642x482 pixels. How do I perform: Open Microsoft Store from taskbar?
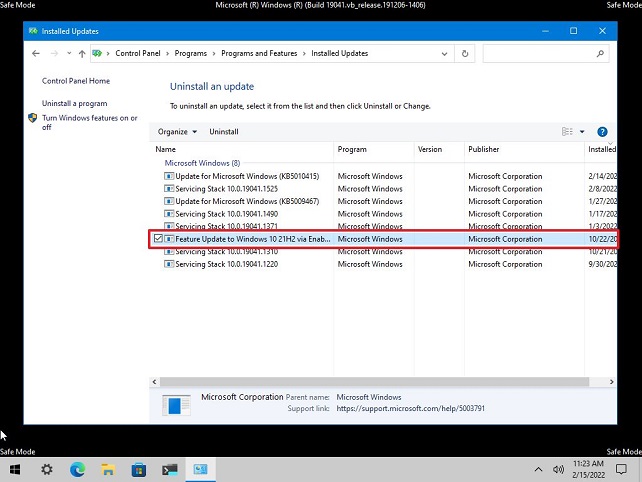pos(139,470)
